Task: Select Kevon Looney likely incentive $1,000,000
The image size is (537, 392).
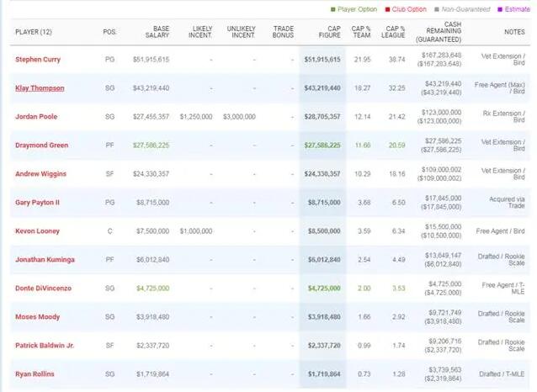Action: tap(196, 231)
